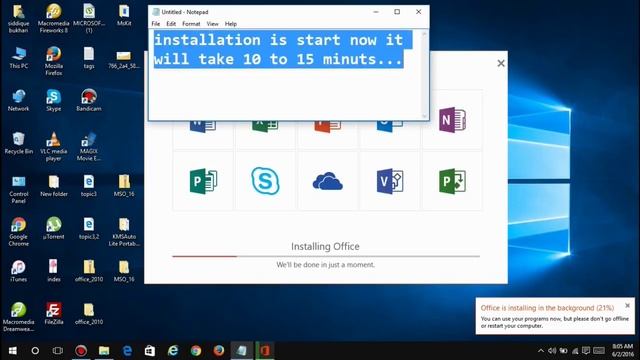Dismiss the Office installing background notification
Image resolution: width=640 pixels, height=360 pixels.
coord(627,305)
